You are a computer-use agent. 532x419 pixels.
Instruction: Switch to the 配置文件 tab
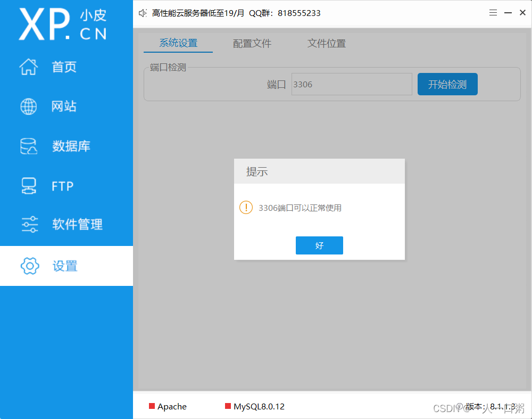click(x=252, y=43)
